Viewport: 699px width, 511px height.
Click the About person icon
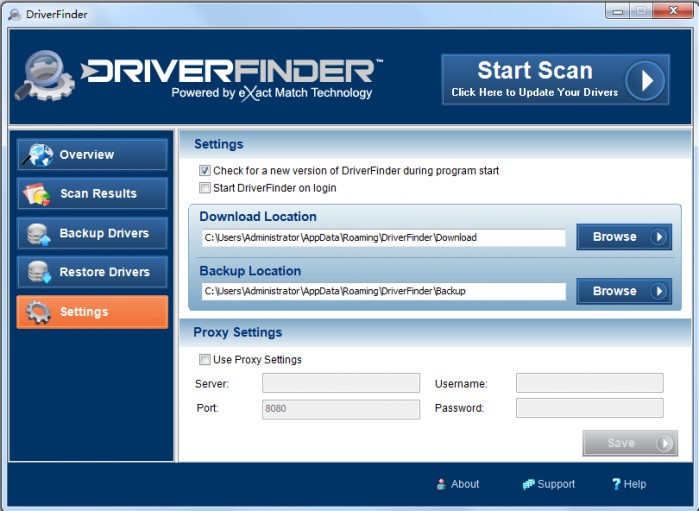441,484
